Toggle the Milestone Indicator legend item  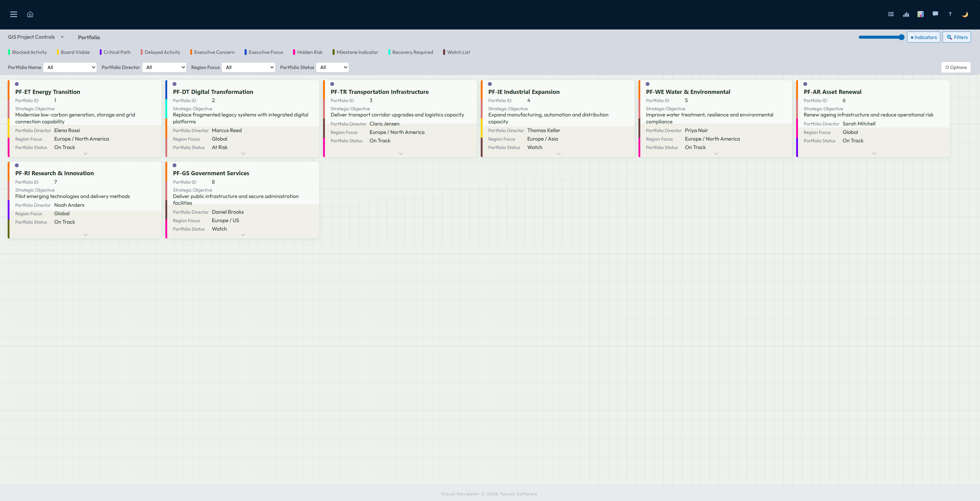(x=355, y=52)
